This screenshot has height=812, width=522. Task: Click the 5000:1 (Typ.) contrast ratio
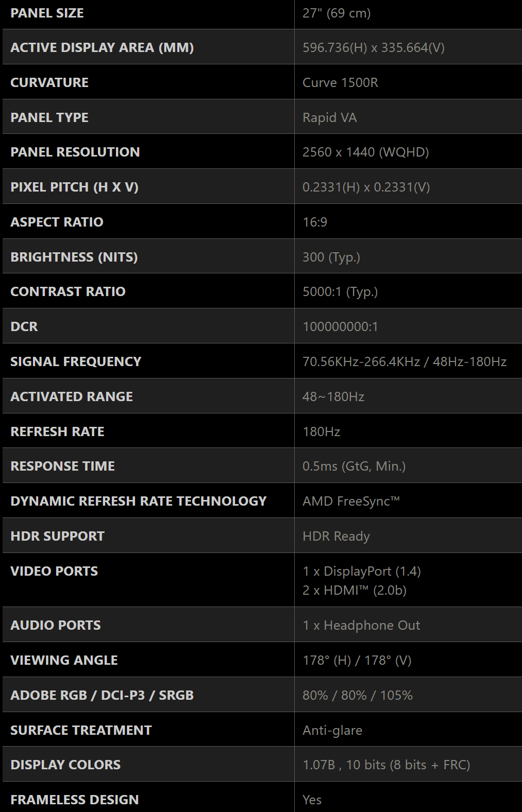pyautogui.click(x=340, y=291)
